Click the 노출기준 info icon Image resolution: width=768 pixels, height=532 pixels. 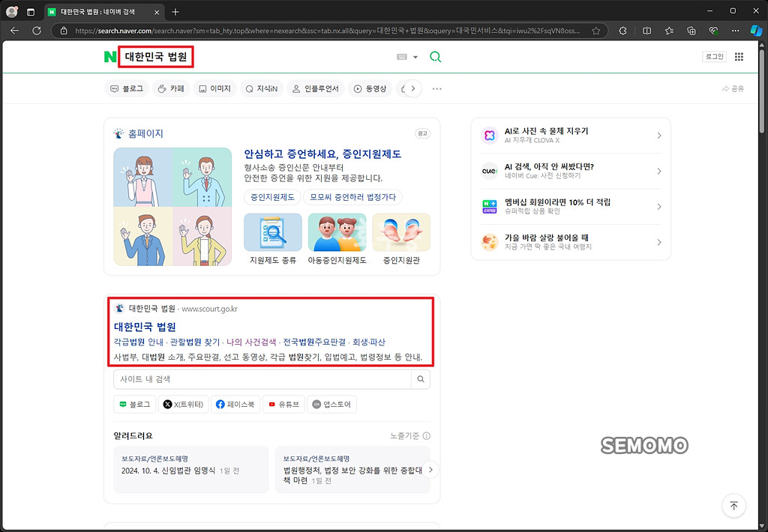(427, 435)
